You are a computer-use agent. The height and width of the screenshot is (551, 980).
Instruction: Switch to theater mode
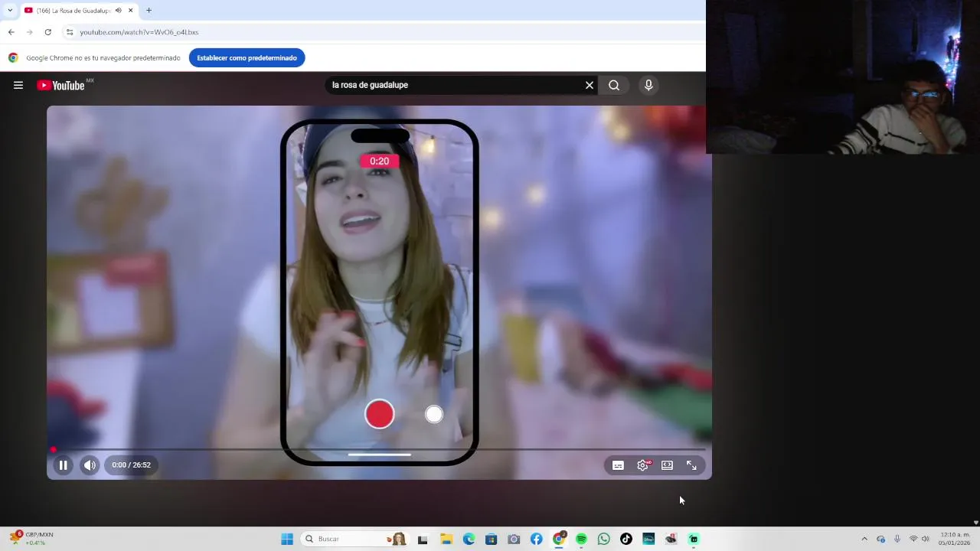point(667,465)
